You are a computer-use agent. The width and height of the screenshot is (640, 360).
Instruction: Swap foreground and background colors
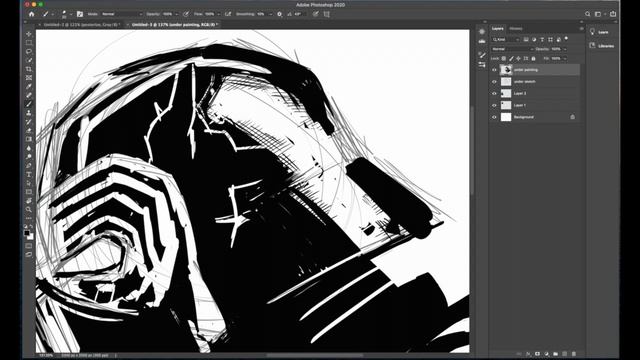pyautogui.click(x=31, y=227)
